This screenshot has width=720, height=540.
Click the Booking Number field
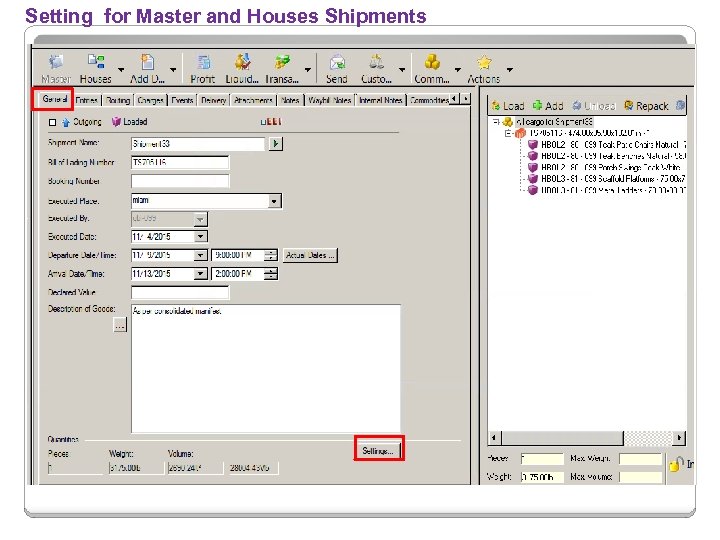(x=180, y=181)
